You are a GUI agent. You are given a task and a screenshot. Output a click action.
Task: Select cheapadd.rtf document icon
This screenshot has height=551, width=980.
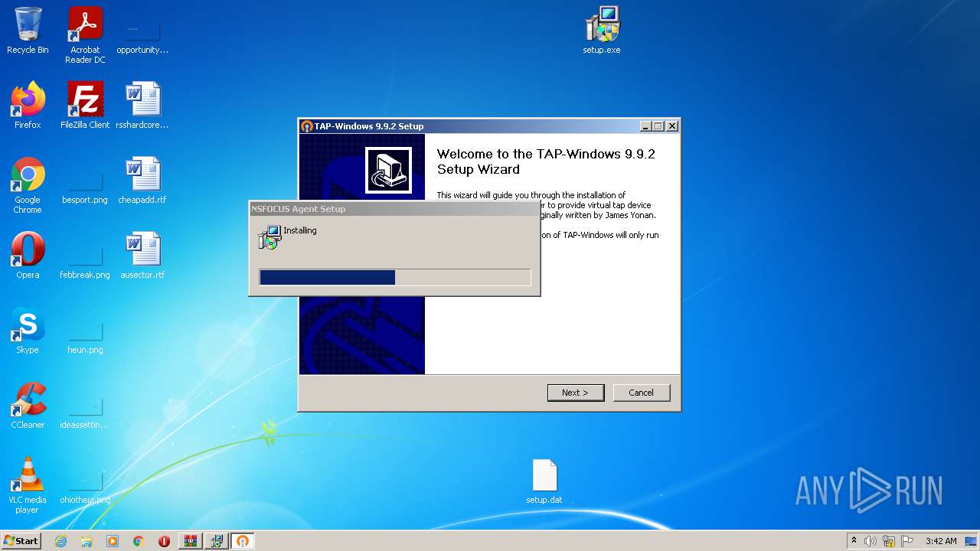tap(142, 181)
